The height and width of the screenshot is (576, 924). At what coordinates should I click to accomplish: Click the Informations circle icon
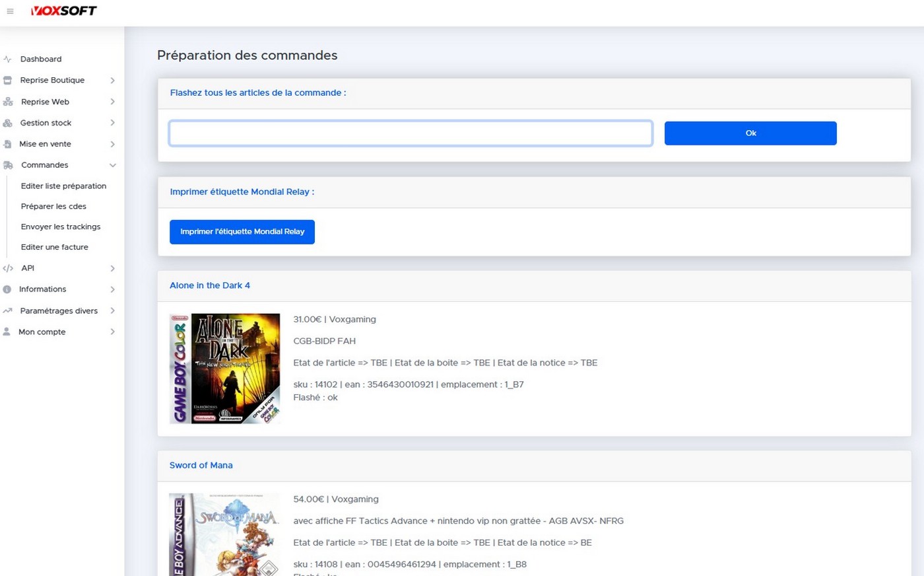coord(7,289)
